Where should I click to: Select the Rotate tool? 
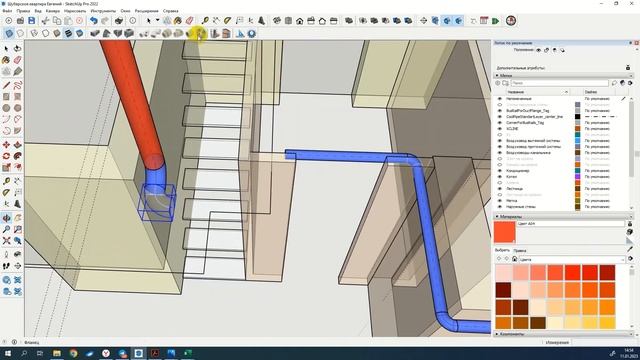6,156
